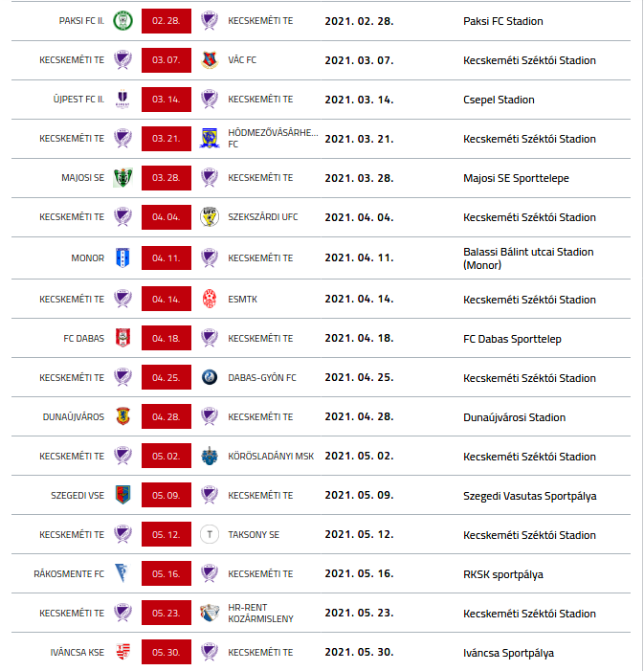Click the Paksi FC II. club crest
The image size is (644, 671).
pyautogui.click(x=122, y=20)
